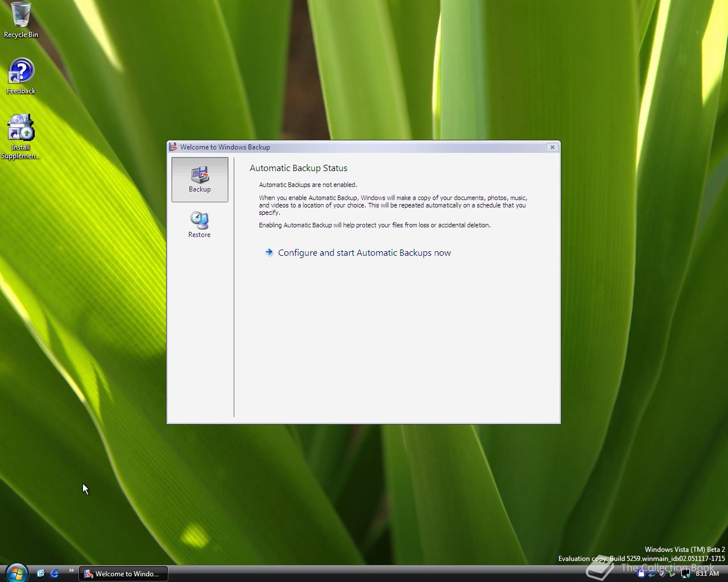This screenshot has width=728, height=582.
Task: Click the 'Automatic Backup Status' heading
Action: point(299,168)
